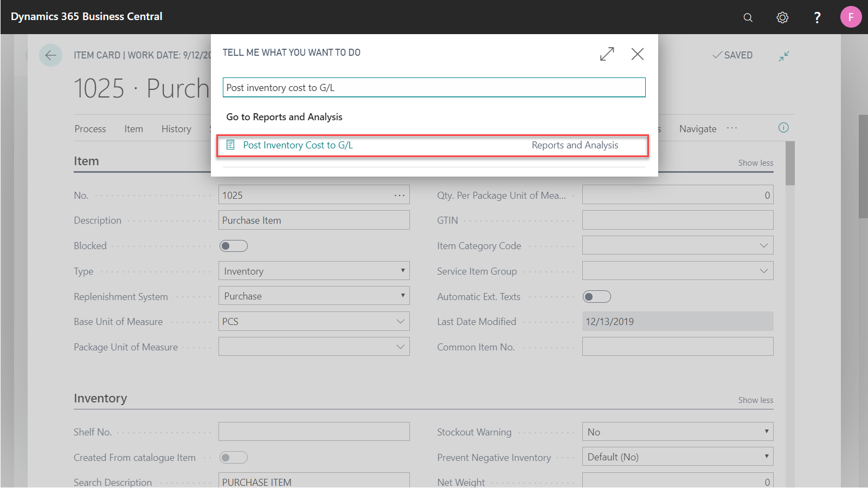Toggle Created From catalogue Item switch
The height and width of the screenshot is (488, 868).
[234, 458]
